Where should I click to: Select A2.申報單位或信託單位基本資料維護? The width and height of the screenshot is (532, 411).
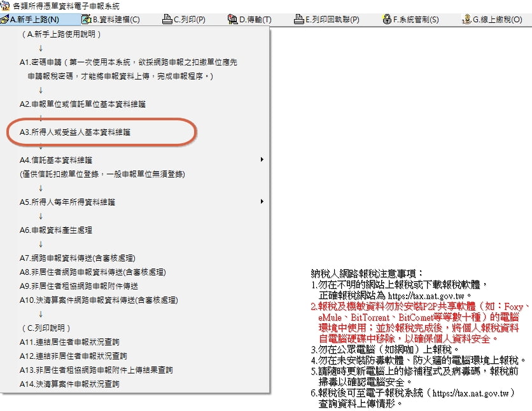(86, 104)
